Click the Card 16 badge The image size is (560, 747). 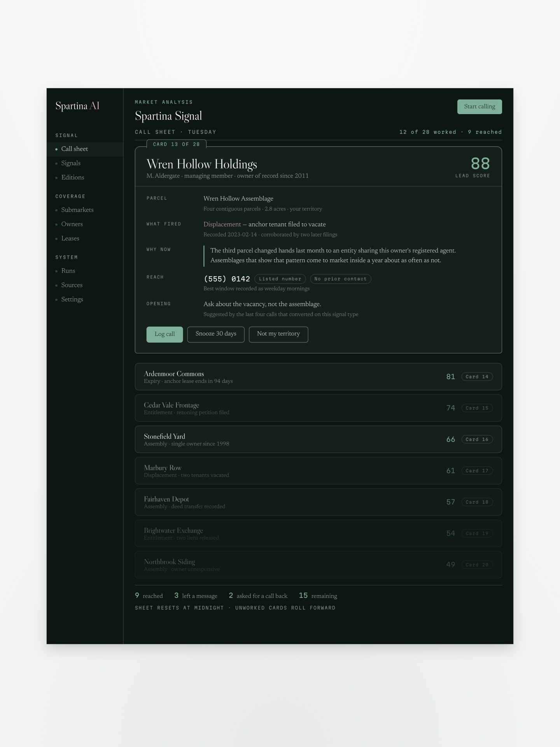[477, 439]
